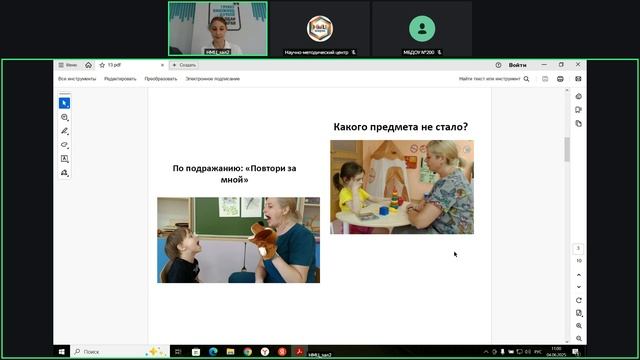Click the current page number box
Image resolution: width=640 pixels, height=360 pixels.
(578, 248)
